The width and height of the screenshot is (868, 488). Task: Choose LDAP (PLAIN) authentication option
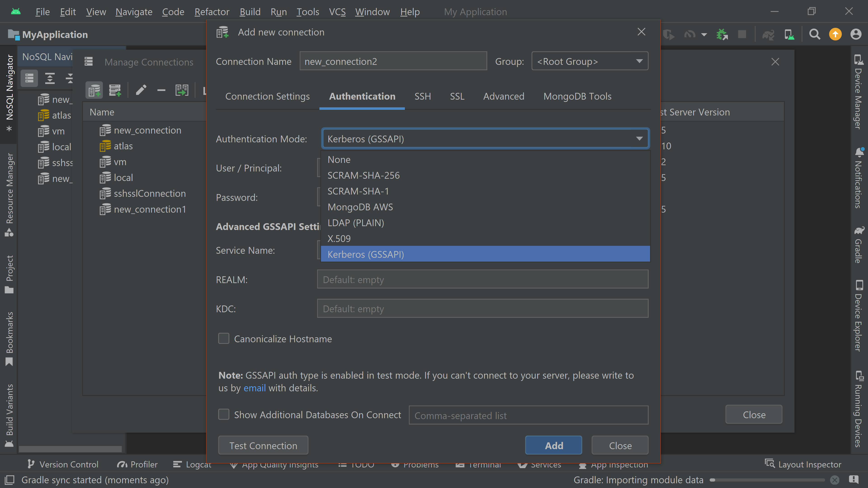point(356,223)
